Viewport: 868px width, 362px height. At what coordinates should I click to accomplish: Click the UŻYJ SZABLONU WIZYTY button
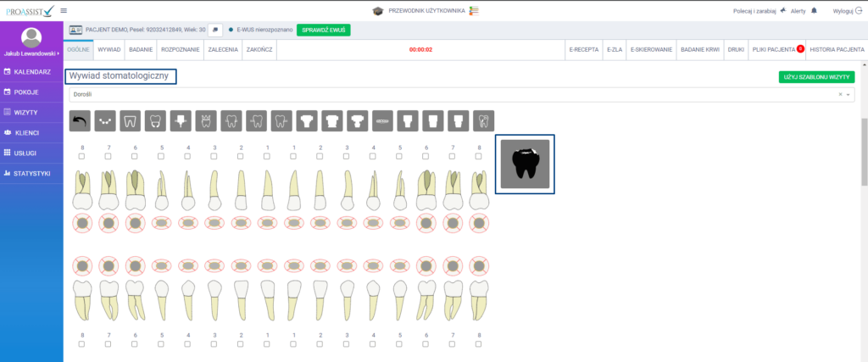pos(816,76)
